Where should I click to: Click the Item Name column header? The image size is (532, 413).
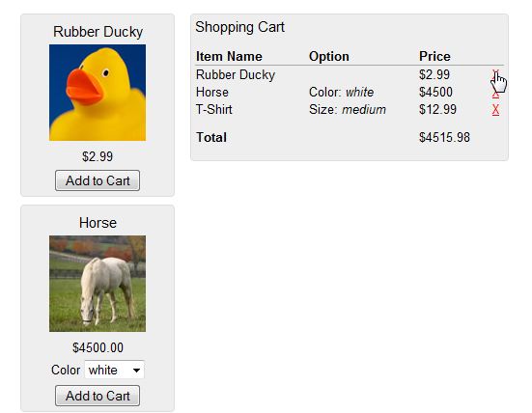click(x=229, y=56)
